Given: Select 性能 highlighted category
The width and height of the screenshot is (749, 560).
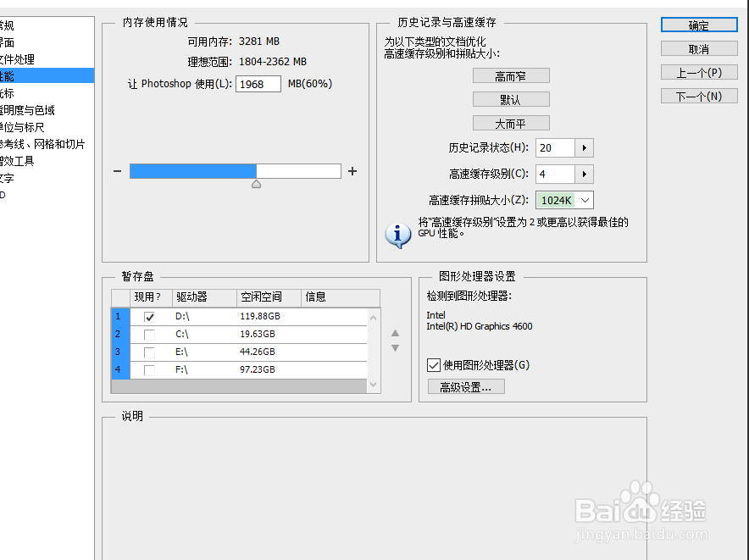Looking at the screenshot, I should (x=47, y=76).
